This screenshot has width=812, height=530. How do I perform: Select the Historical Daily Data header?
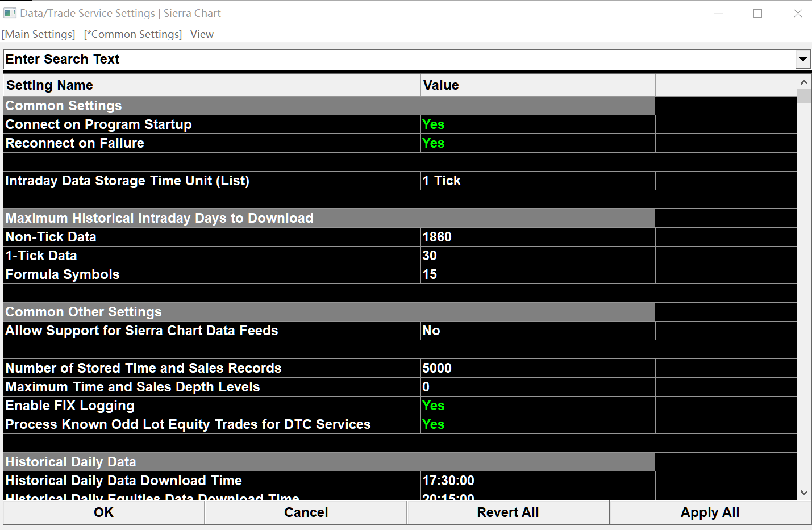pyautogui.click(x=329, y=462)
